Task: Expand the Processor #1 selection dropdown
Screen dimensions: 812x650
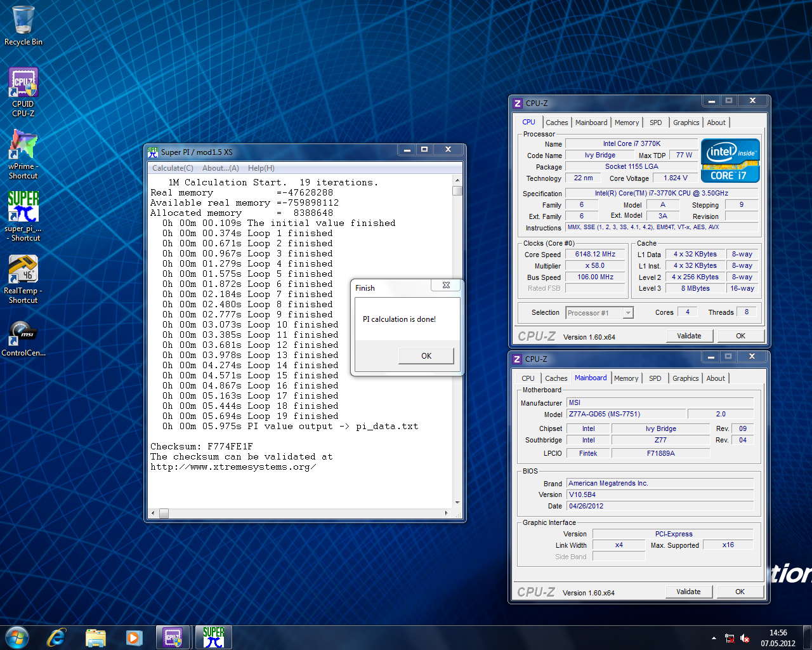Action: click(x=628, y=313)
